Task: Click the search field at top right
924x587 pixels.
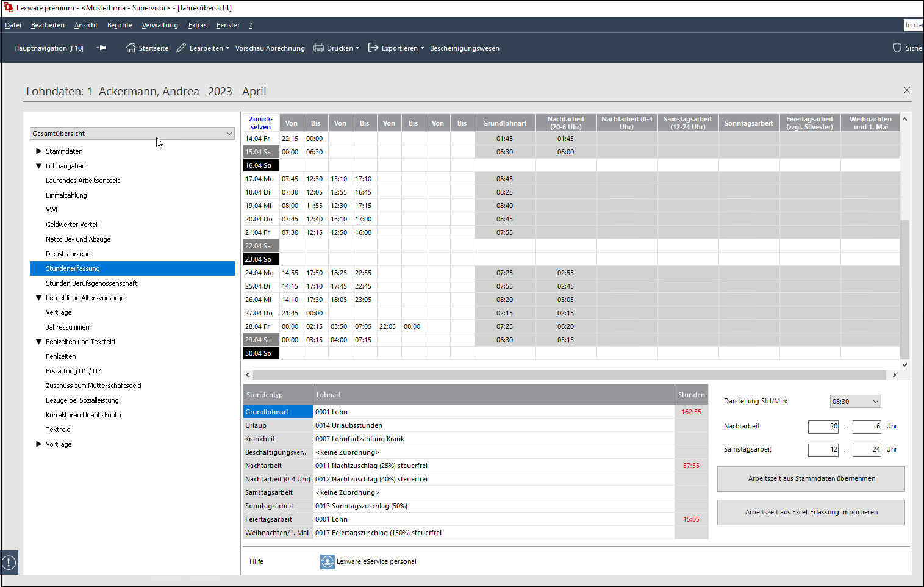Action: pos(914,25)
